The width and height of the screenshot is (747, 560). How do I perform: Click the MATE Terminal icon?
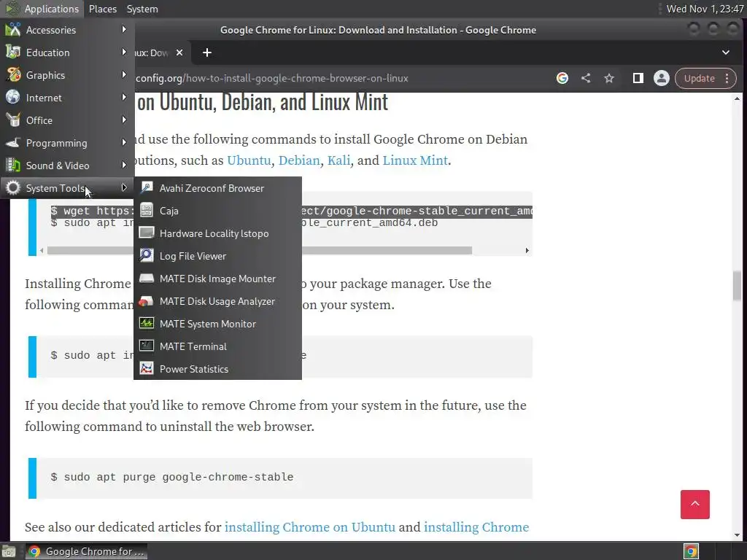[146, 346]
